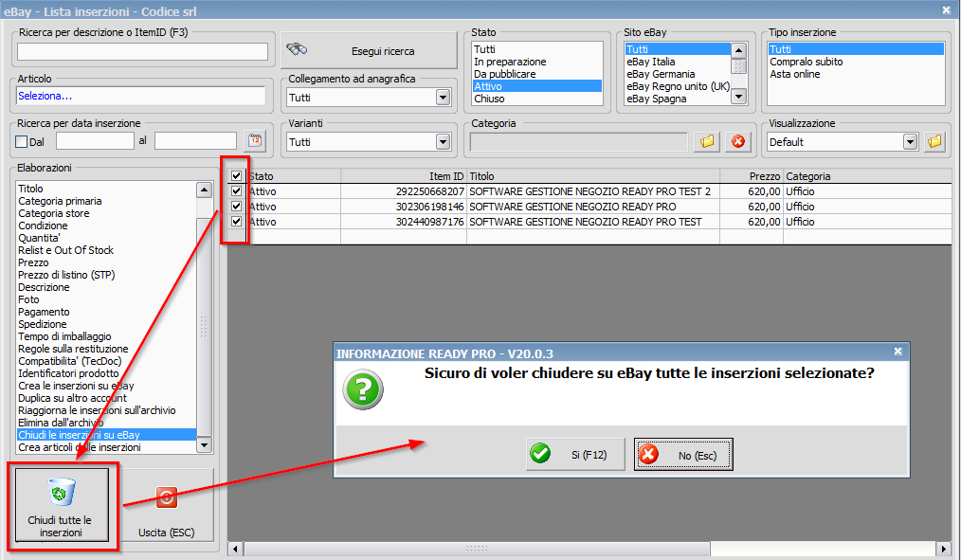
Task: Click row titled 'SOFTWARE GESTIONE NEGOZIO READY PRO TEST 2'
Action: click(589, 191)
